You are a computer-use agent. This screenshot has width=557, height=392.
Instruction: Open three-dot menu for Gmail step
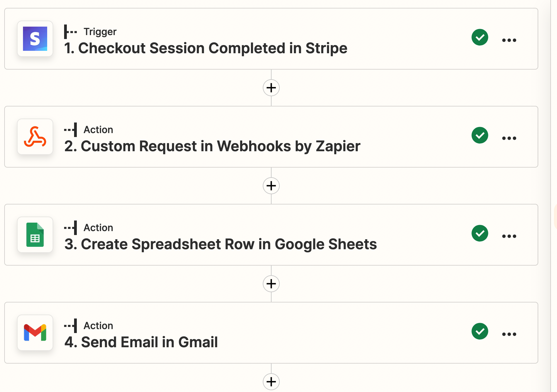[x=509, y=334]
